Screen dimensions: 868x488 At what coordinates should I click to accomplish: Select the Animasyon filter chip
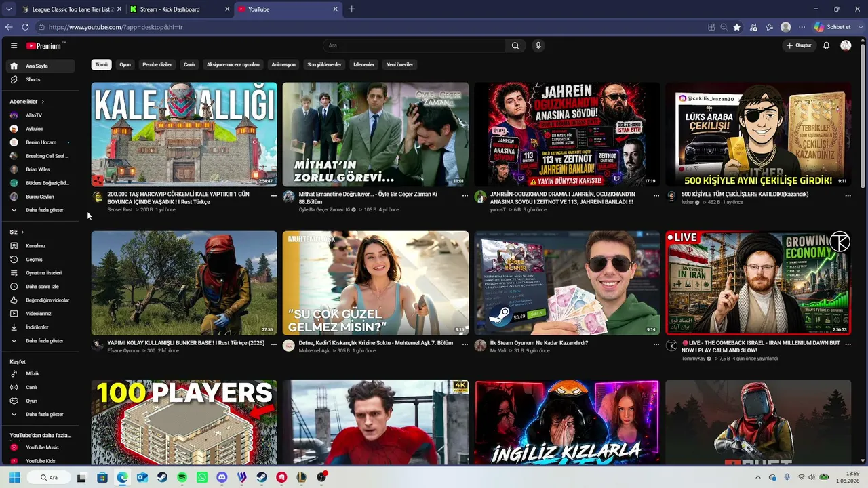(x=283, y=64)
